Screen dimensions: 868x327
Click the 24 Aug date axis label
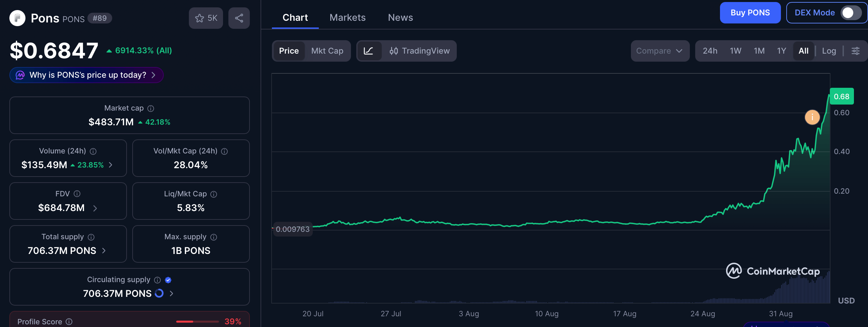point(703,314)
